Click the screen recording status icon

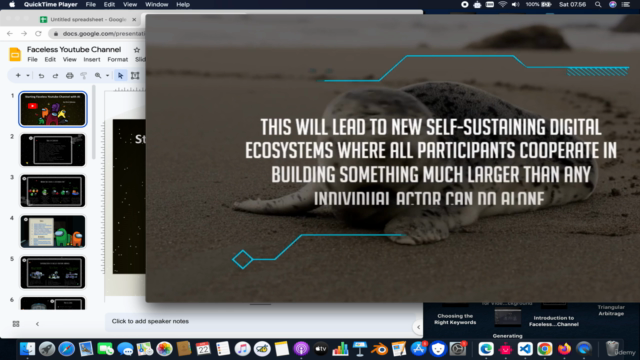pos(464,4)
